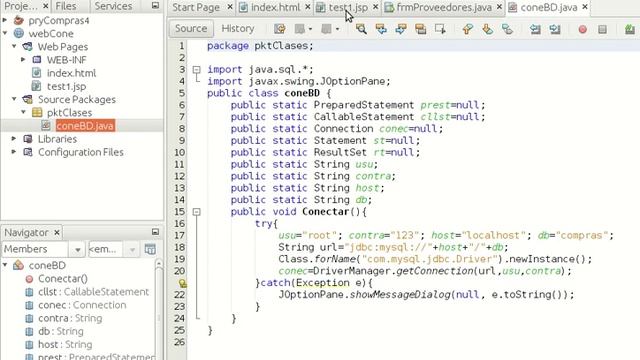The height and width of the screenshot is (360, 640).
Task: Toggle Rectangular Selection icon
Action: coord(440,29)
